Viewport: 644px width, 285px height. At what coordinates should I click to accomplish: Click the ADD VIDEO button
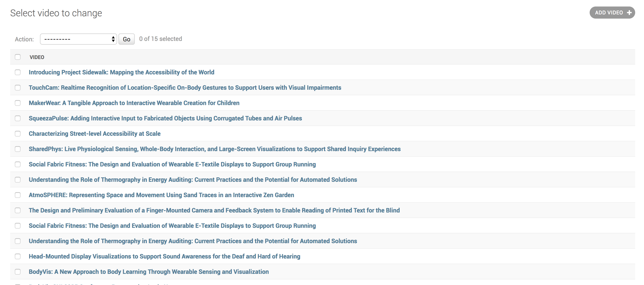click(612, 13)
